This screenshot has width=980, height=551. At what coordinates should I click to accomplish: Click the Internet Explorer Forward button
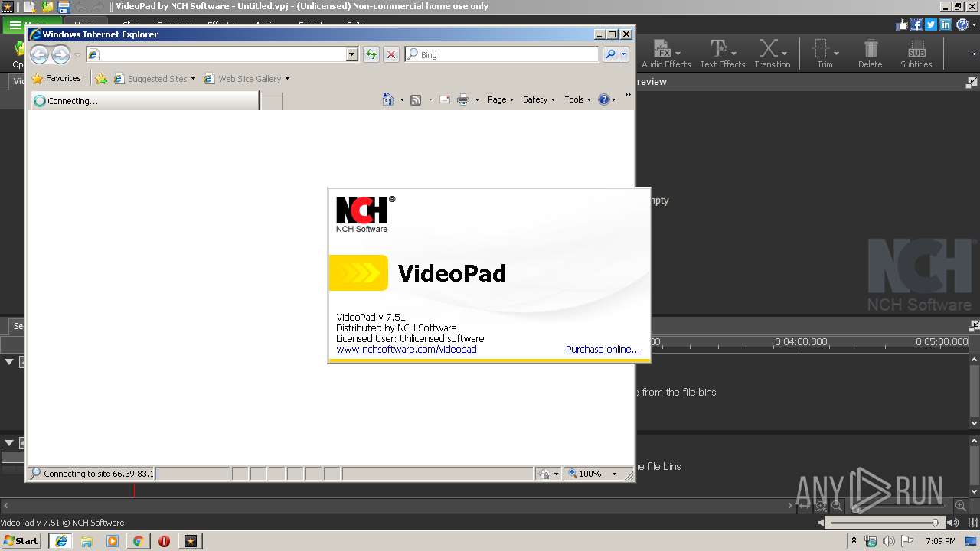coord(60,54)
